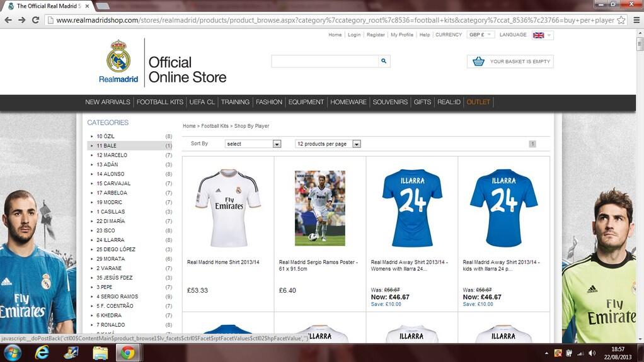Image resolution: width=644 pixels, height=362 pixels.
Task: Click the browser back arrow
Action: point(8,20)
